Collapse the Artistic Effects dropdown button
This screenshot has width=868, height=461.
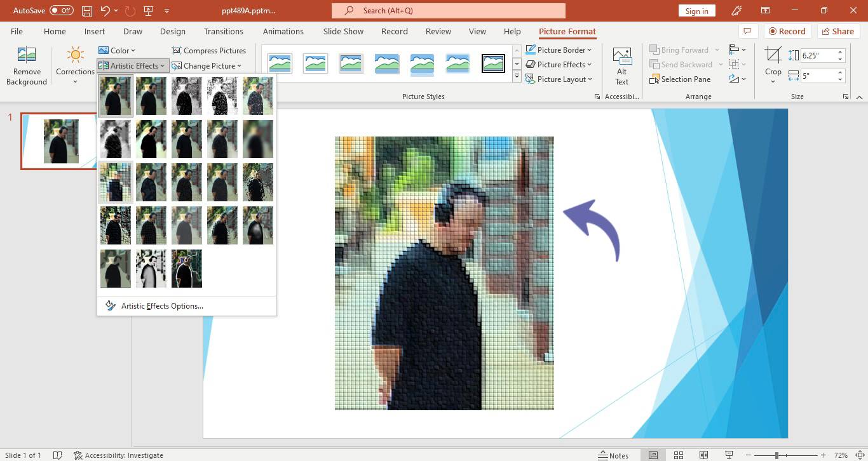[x=133, y=65]
